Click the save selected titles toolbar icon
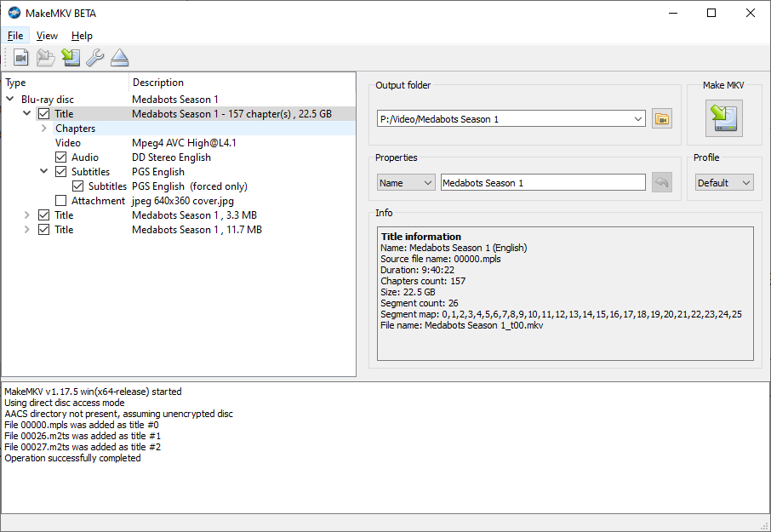Image resolution: width=771 pixels, height=532 pixels. [71, 58]
